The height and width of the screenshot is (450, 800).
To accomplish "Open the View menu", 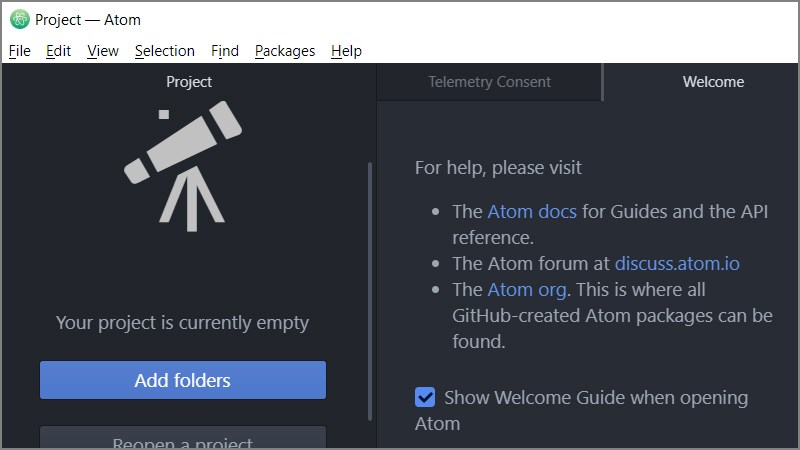I will 103,51.
